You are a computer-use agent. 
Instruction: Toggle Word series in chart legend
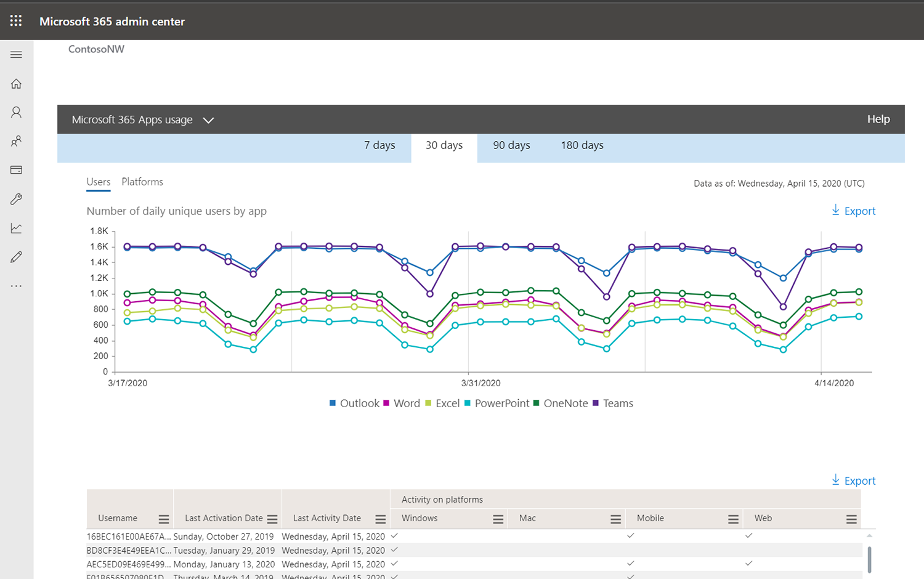point(402,403)
